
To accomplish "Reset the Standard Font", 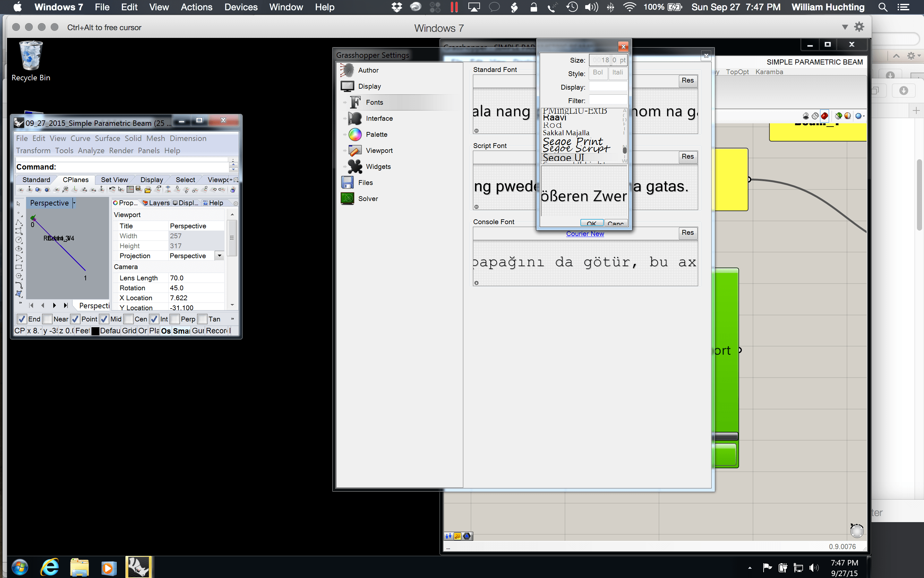I will [x=688, y=80].
